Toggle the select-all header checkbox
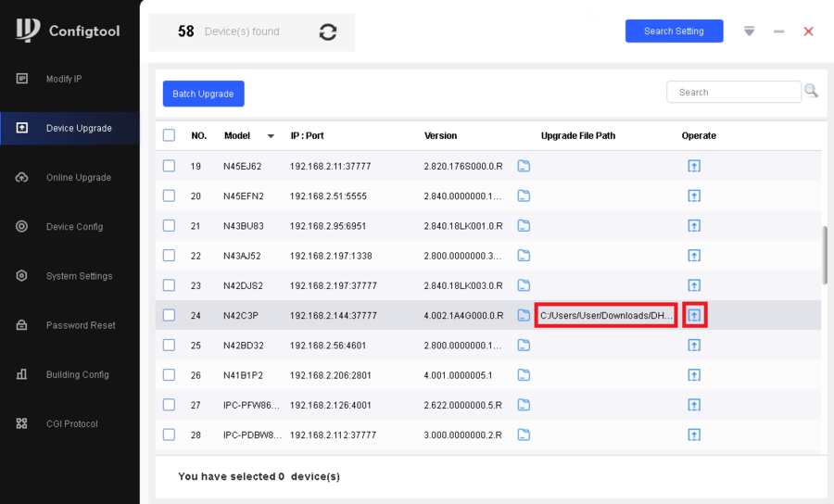Viewport: 834px width, 504px height. click(169, 135)
